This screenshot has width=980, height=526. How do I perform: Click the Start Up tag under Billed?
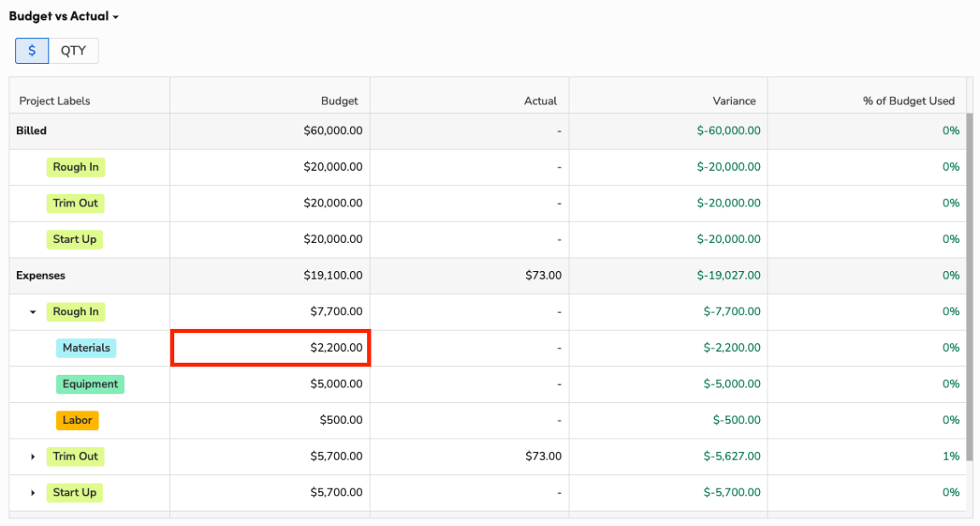click(x=75, y=240)
